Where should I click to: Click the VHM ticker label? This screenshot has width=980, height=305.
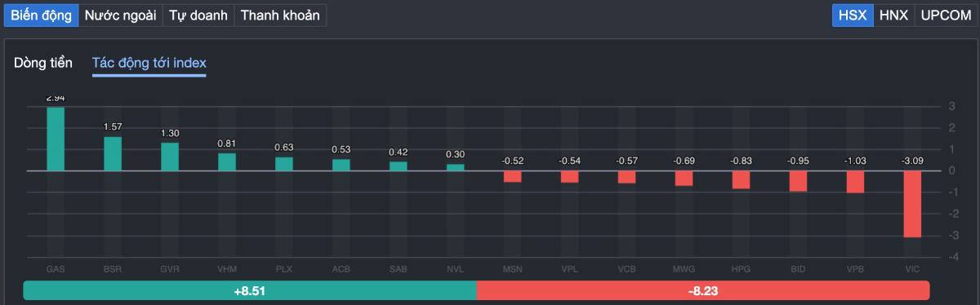pyautogui.click(x=227, y=268)
